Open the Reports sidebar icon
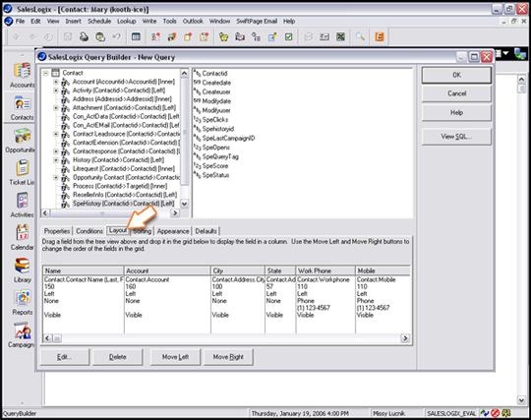Image resolution: width=531 pixels, height=420 pixels. point(22,298)
